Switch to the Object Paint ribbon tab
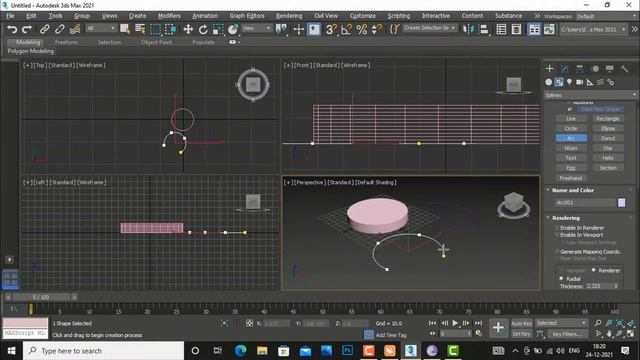 tap(156, 42)
